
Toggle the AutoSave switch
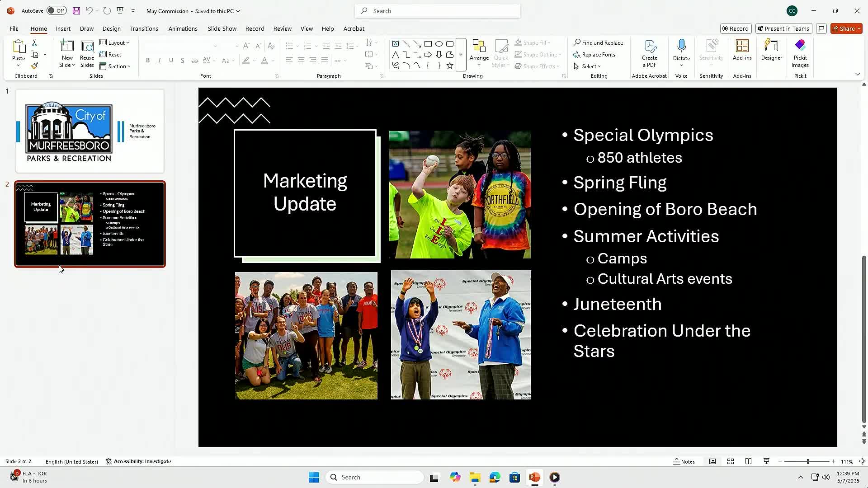point(56,11)
